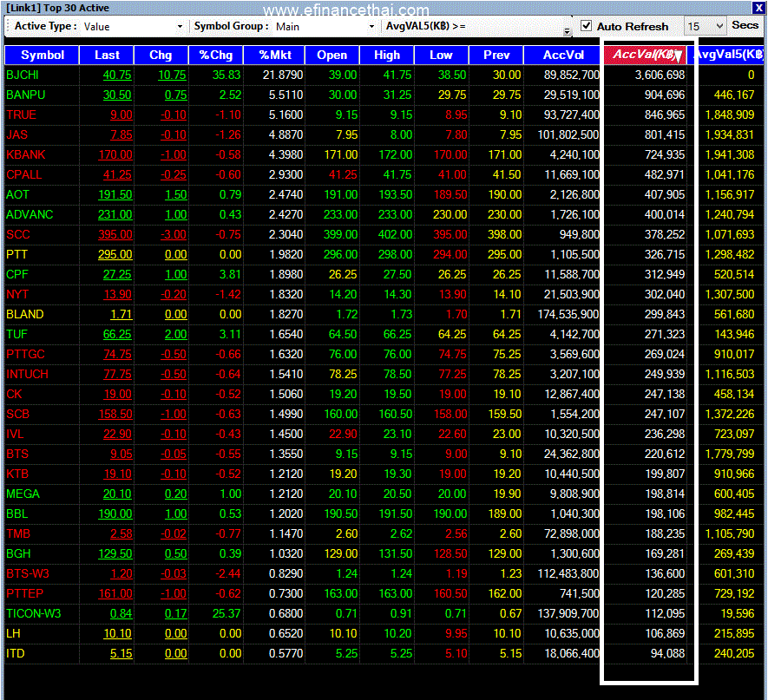Image resolution: width=768 pixels, height=700 pixels.
Task: Select the TUF symbol
Action: tap(17, 334)
